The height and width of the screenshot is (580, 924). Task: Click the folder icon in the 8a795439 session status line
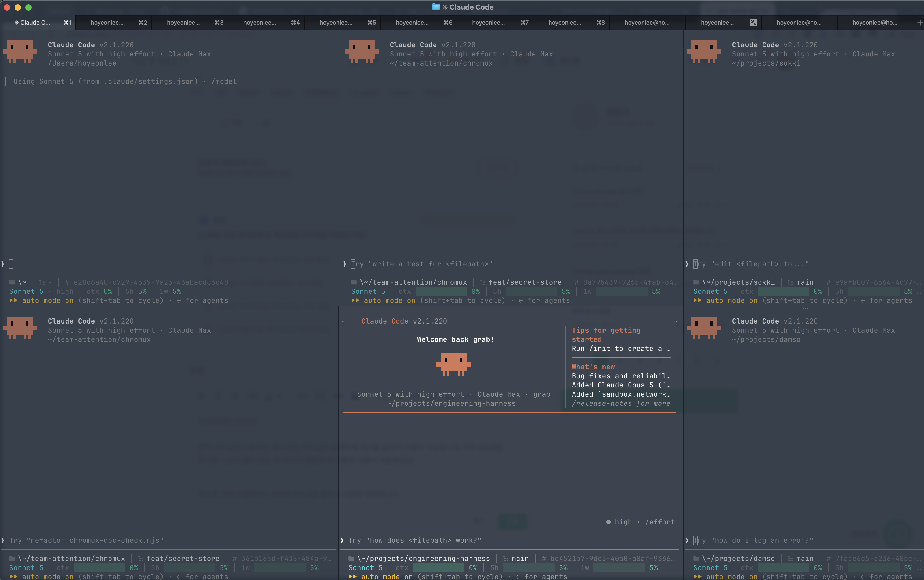coord(354,282)
